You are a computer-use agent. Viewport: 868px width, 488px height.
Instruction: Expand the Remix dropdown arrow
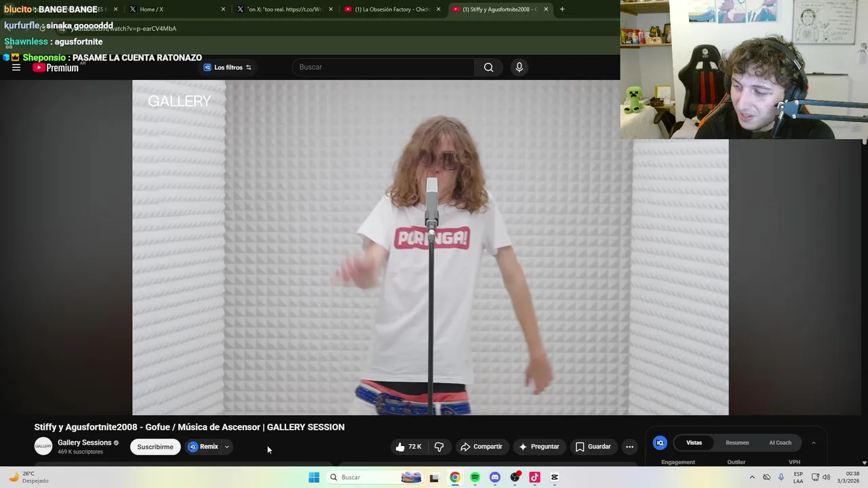227,447
